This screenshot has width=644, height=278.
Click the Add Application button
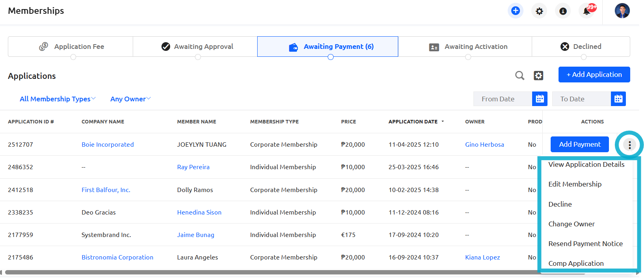tap(594, 75)
